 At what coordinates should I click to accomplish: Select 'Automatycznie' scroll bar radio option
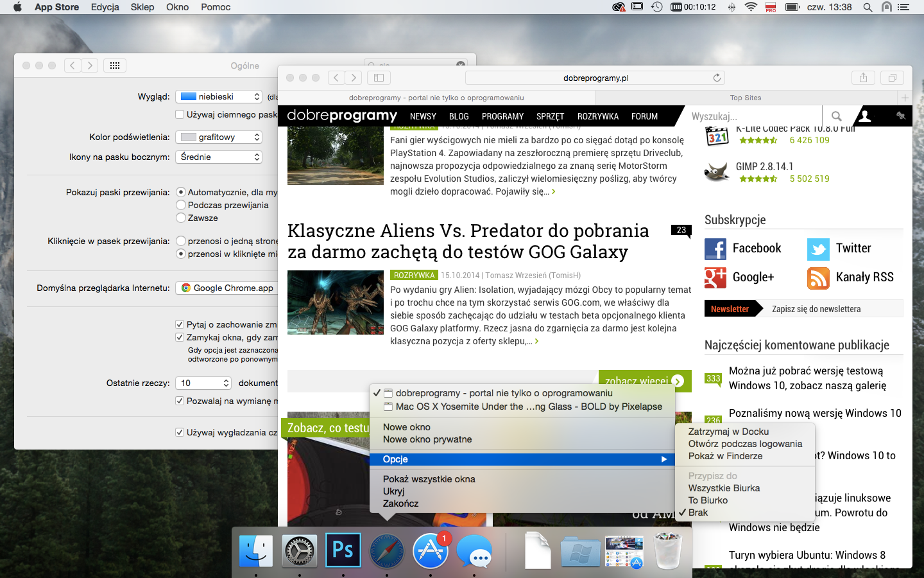181,192
